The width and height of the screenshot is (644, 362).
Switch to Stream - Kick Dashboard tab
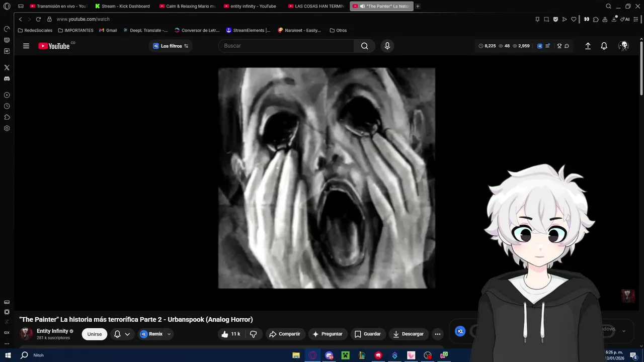(x=122, y=7)
